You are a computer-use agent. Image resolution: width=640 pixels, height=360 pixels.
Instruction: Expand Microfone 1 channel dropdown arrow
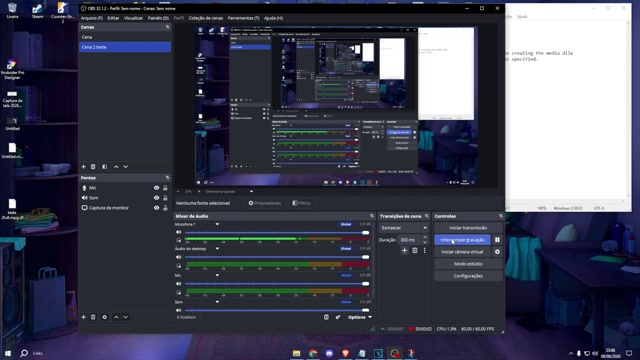point(217,224)
